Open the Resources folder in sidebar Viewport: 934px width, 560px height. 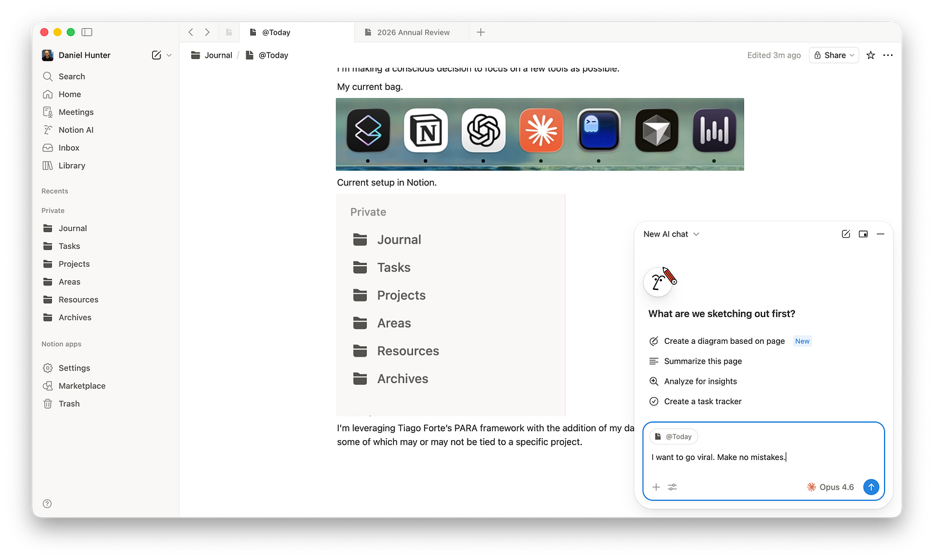pyautogui.click(x=106, y=300)
